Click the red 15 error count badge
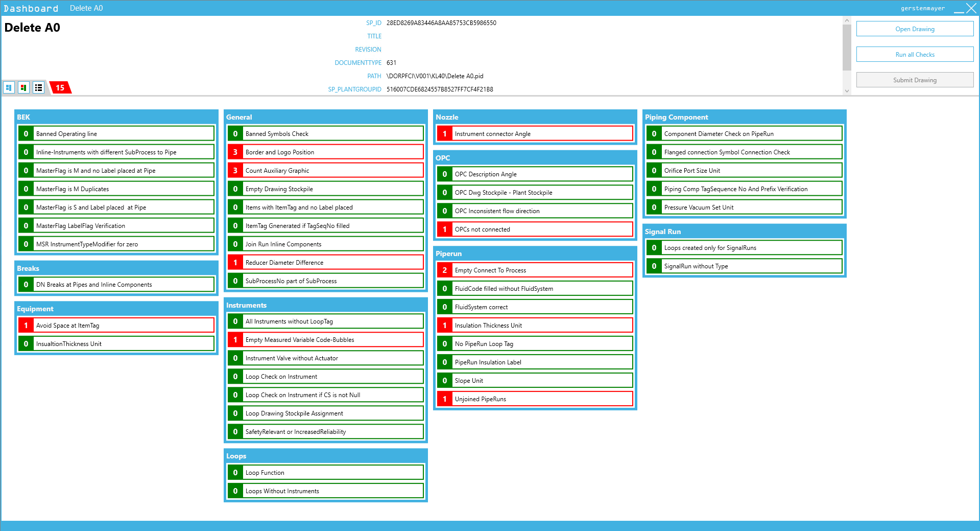 click(x=60, y=88)
